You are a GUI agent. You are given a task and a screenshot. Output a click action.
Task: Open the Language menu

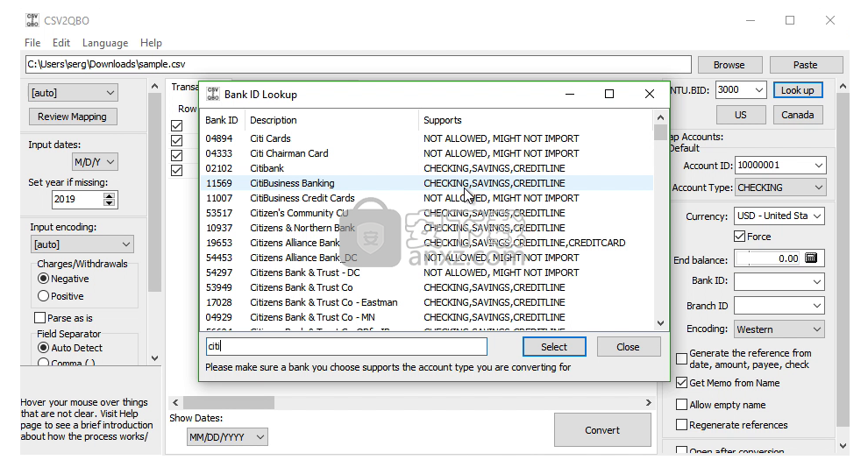click(105, 43)
